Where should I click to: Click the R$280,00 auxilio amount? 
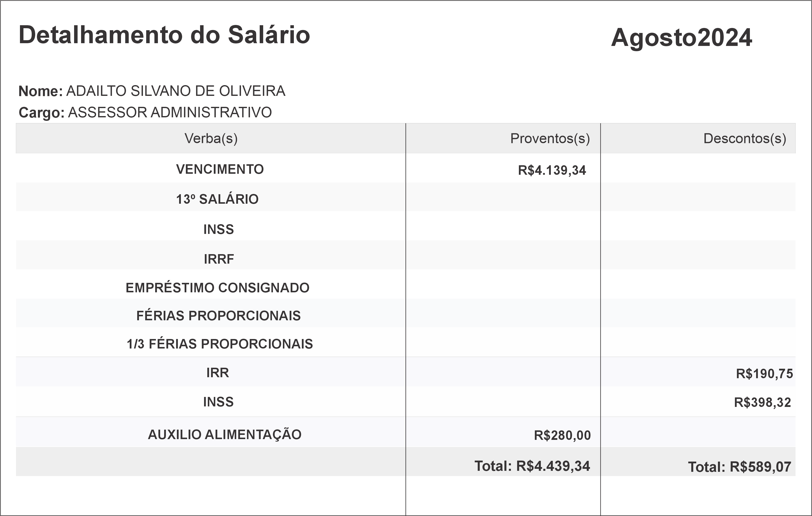[x=562, y=436]
